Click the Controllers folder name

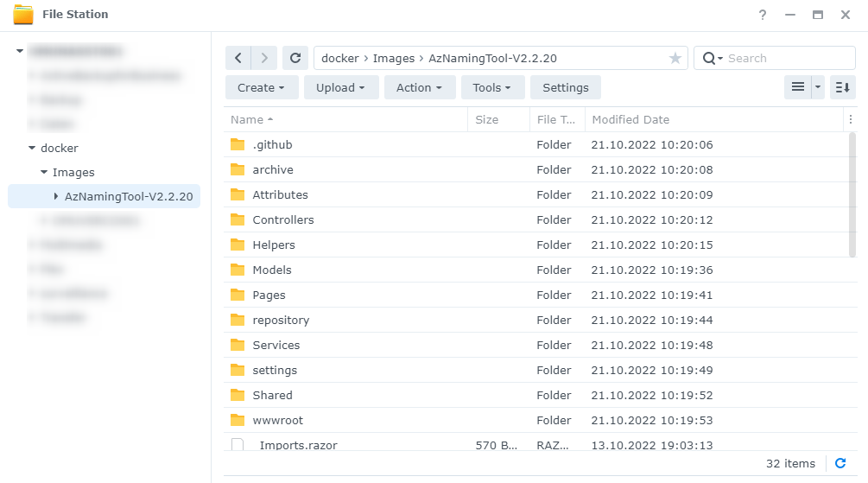point(283,219)
